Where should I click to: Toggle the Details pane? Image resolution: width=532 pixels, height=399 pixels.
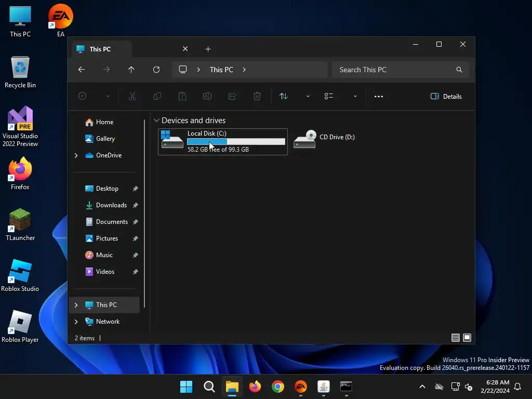tap(446, 96)
